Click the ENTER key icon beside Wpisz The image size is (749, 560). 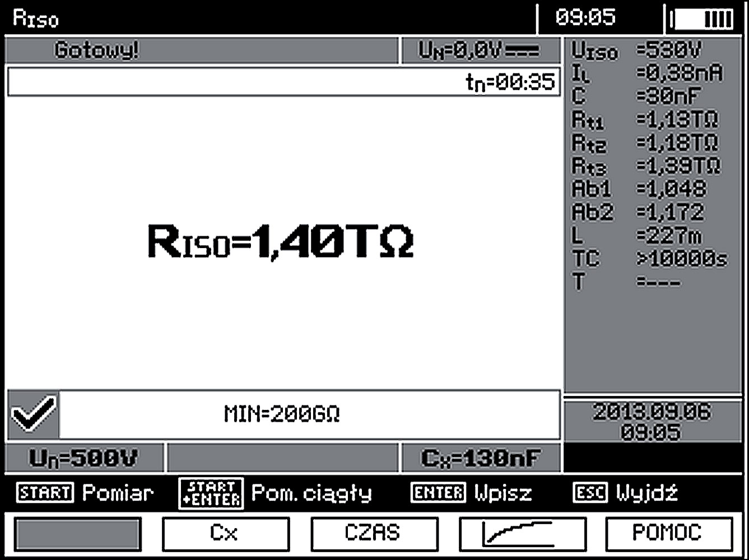(x=439, y=493)
